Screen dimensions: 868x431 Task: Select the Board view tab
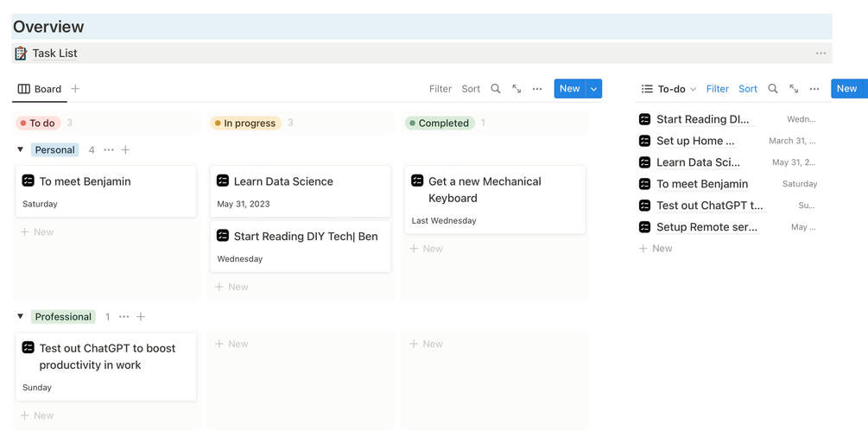[40, 89]
